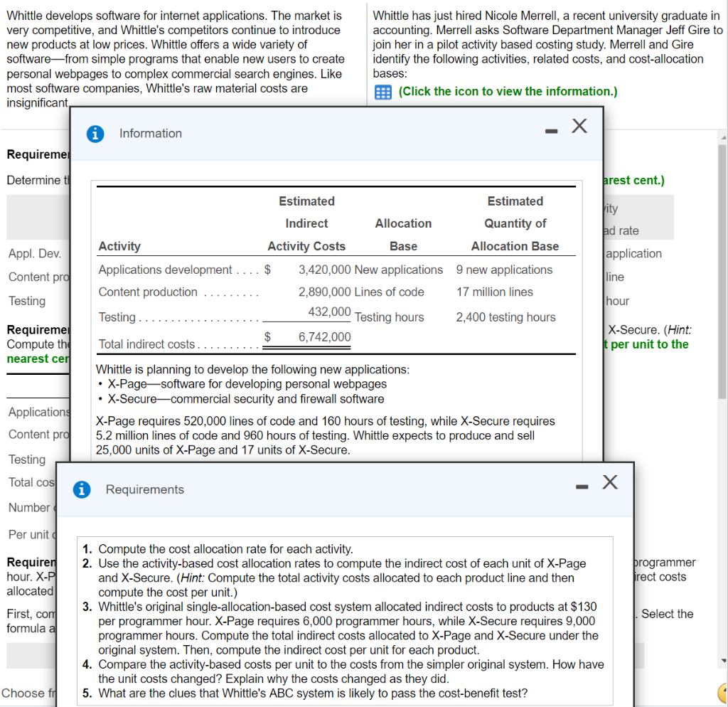Viewport: 728px width, 707px height.
Task: Click the info icon on the Information dialog
Action: (x=95, y=133)
